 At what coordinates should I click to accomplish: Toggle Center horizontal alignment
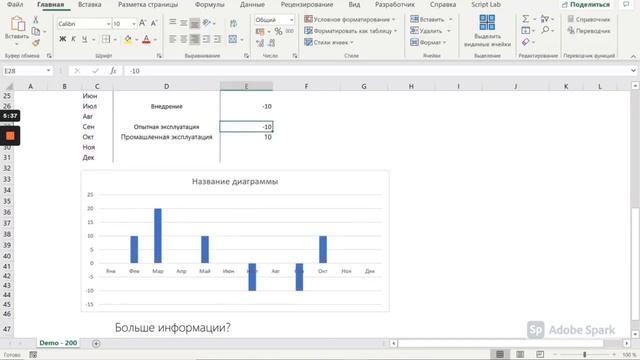[x=184, y=39]
